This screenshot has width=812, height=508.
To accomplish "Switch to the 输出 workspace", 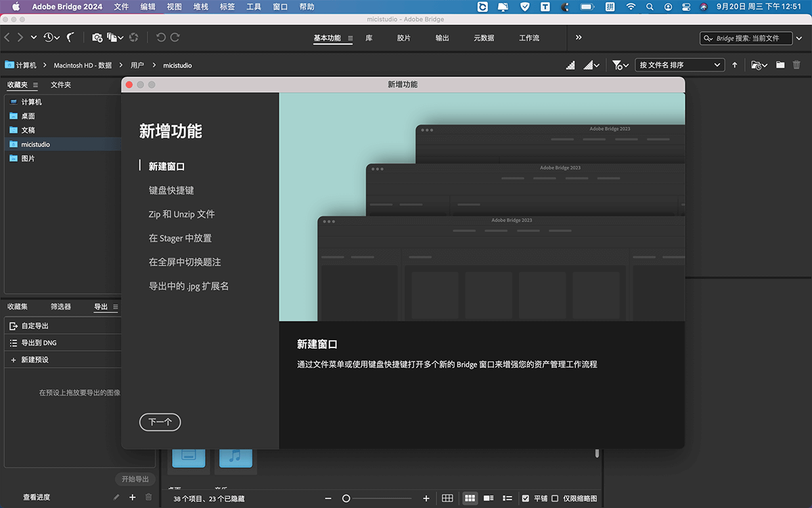I will pyautogui.click(x=442, y=38).
